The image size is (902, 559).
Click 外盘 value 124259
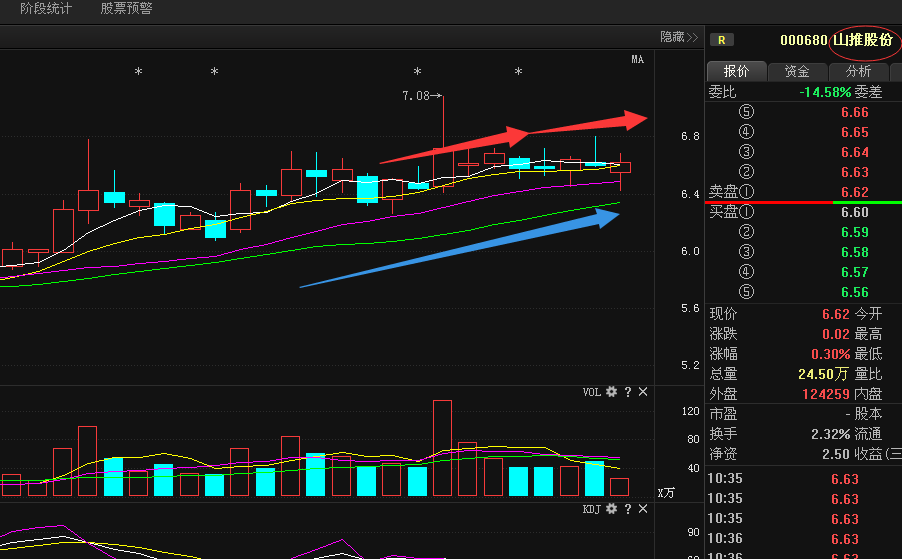tap(826, 394)
